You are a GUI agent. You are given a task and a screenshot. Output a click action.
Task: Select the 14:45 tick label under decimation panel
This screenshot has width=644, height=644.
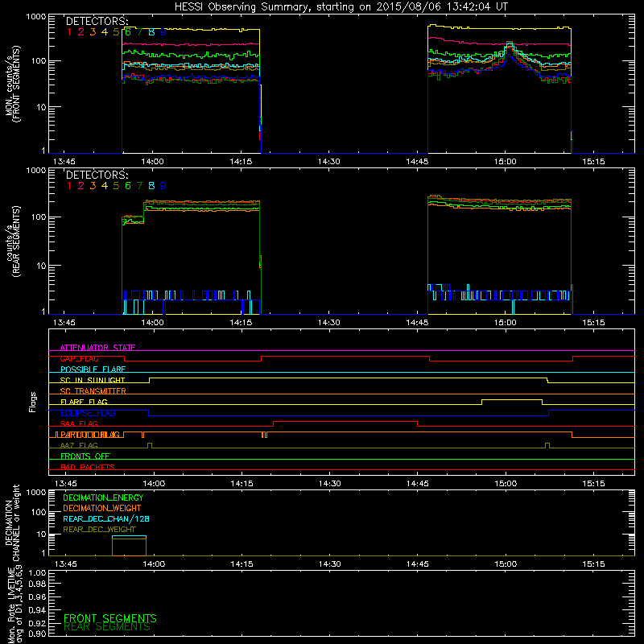pyautogui.click(x=418, y=564)
